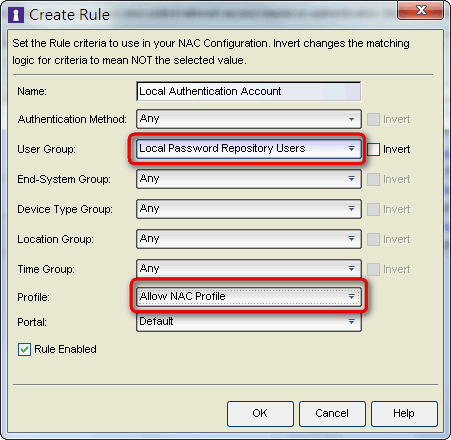This screenshot has height=440, width=451.
Task: Click Invert checkbox beside Authentication Method
Action: tap(373, 119)
